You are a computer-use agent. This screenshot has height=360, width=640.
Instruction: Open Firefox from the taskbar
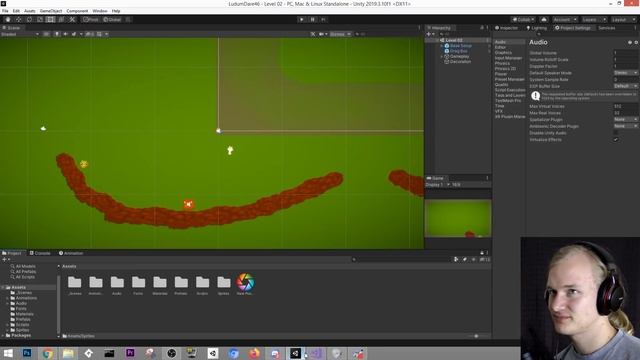coord(254,353)
